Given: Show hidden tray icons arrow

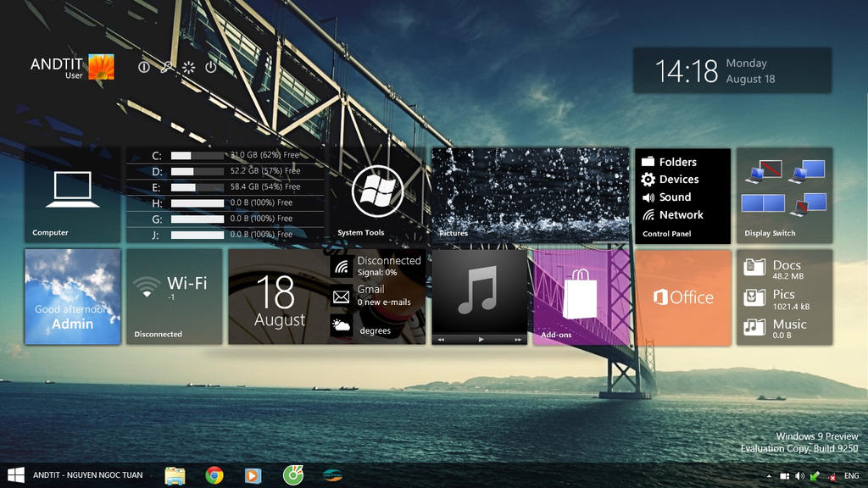Looking at the screenshot, I should (x=769, y=476).
